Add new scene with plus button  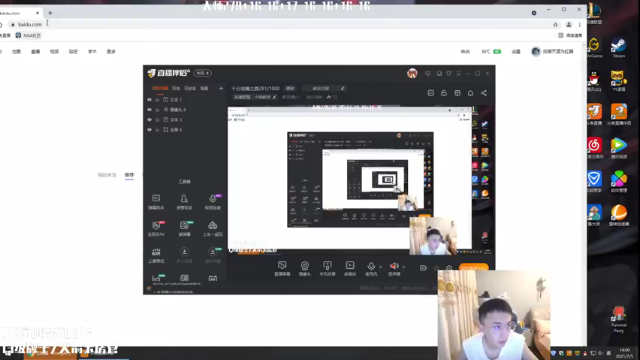point(221,88)
